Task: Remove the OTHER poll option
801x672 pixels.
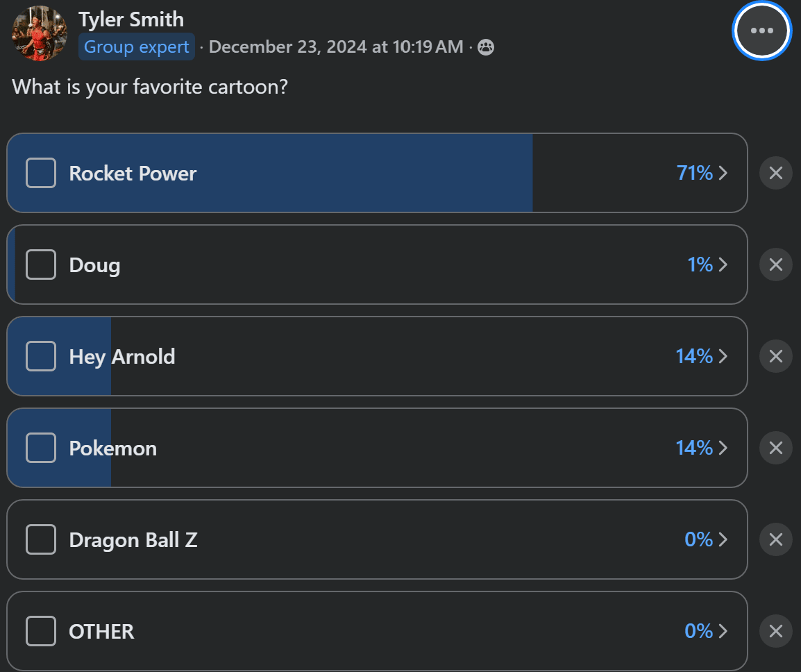Action: point(775,631)
